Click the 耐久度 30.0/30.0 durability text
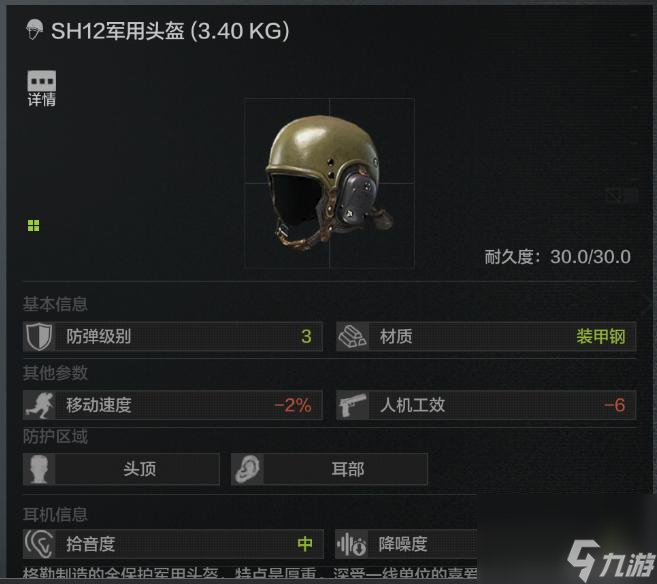 [557, 257]
